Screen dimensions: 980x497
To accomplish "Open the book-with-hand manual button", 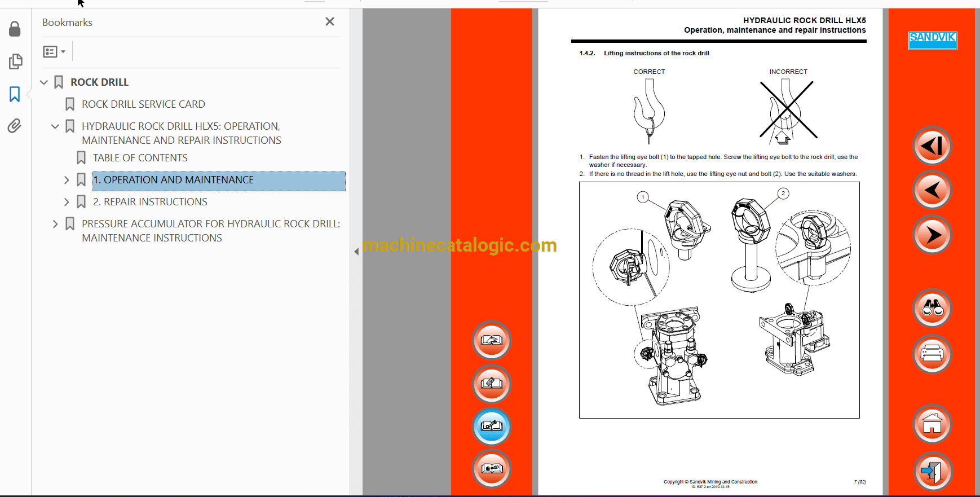I will pos(492,340).
